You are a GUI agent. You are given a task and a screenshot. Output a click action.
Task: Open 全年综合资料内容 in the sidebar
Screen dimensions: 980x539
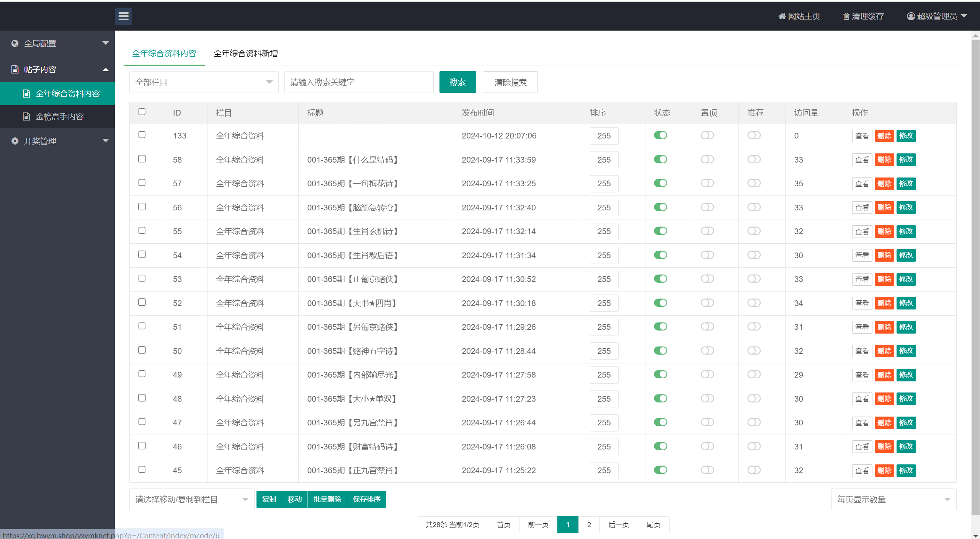click(x=67, y=94)
